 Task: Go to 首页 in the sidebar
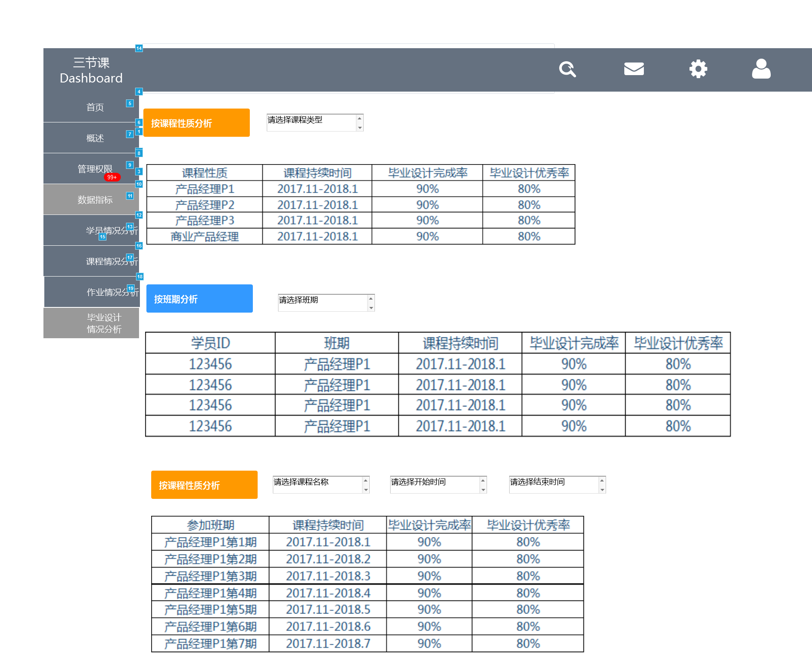pos(91,107)
